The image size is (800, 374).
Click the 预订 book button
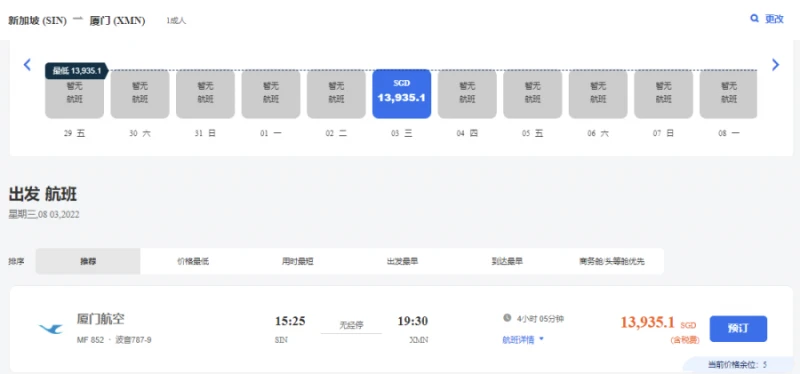click(x=738, y=329)
